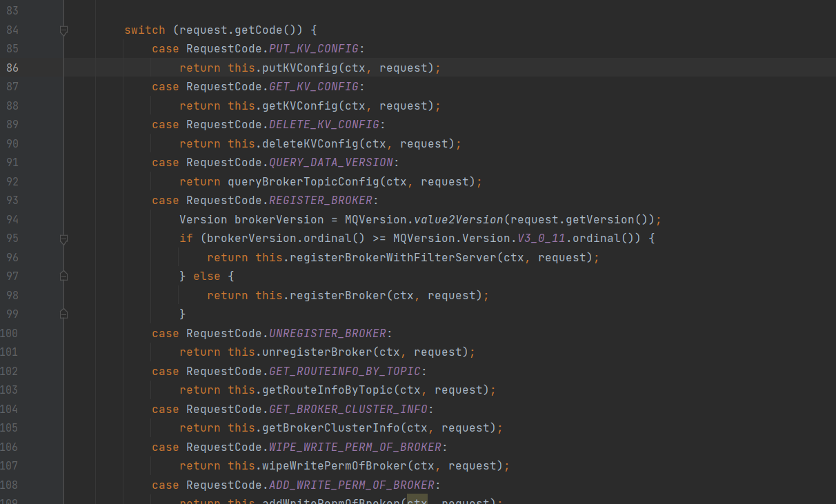Click the getBrokerClusterInfo method call
Screen dimensions: 836x504
330,427
